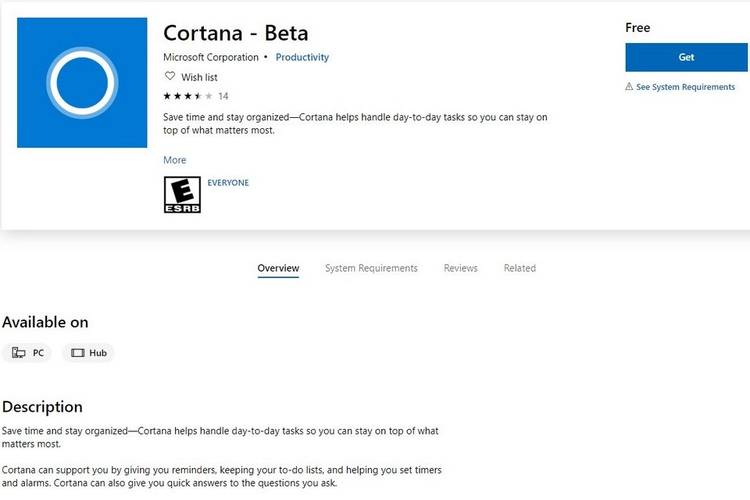The width and height of the screenshot is (750, 500).
Task: Click the Wish list heart icon
Action: (170, 76)
